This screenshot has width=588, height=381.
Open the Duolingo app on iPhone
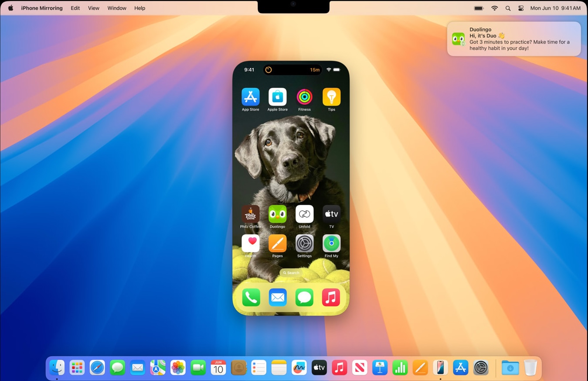pyautogui.click(x=277, y=214)
